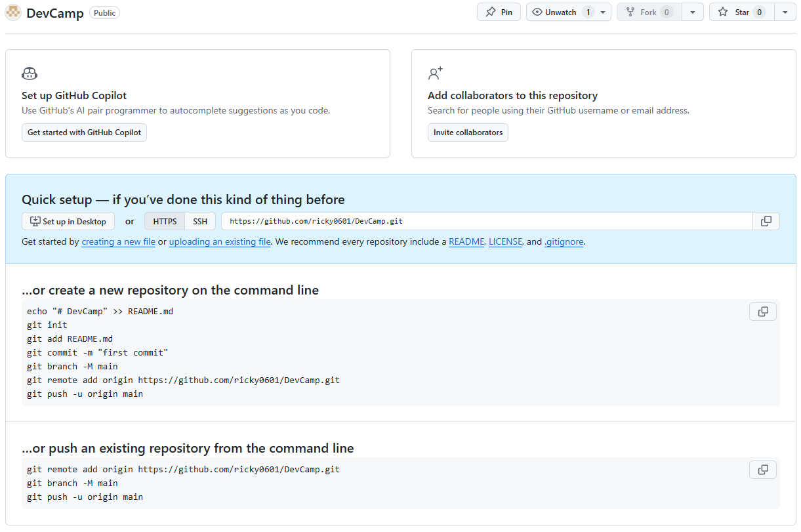Open the Unwatch notification options dropdown
Screen dimensions: 801x532
point(603,12)
